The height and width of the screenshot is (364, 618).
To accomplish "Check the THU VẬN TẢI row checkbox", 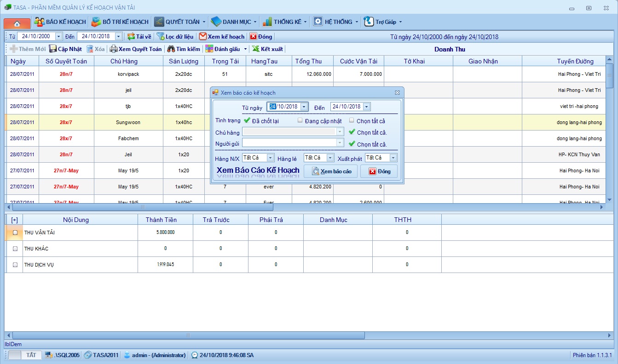I will click(15, 233).
